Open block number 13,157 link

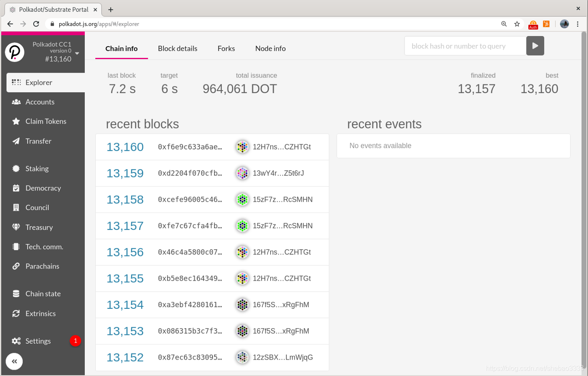coord(125,226)
